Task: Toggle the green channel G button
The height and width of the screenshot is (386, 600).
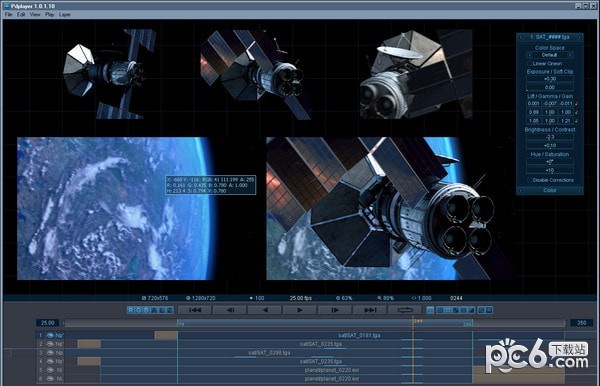Action: click(x=139, y=310)
